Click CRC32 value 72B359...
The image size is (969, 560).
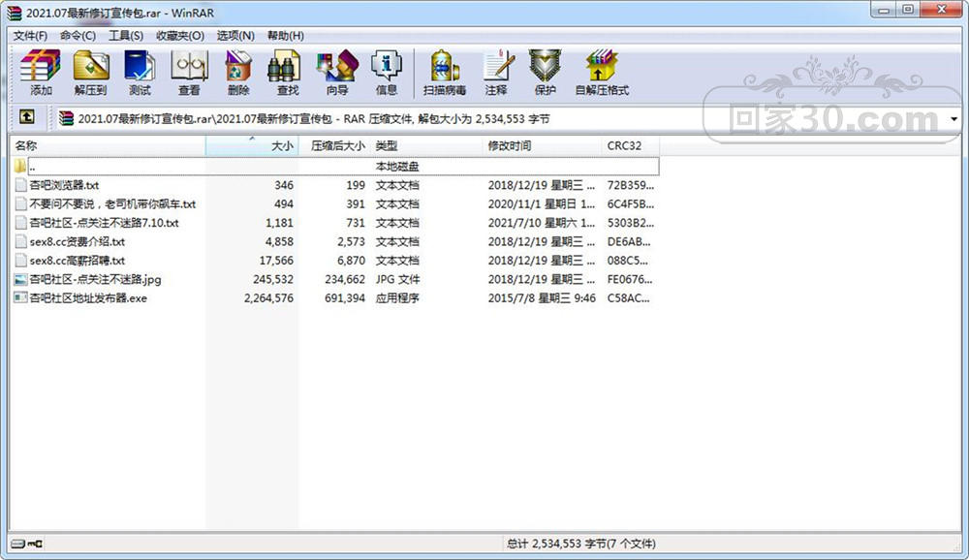[x=631, y=185]
